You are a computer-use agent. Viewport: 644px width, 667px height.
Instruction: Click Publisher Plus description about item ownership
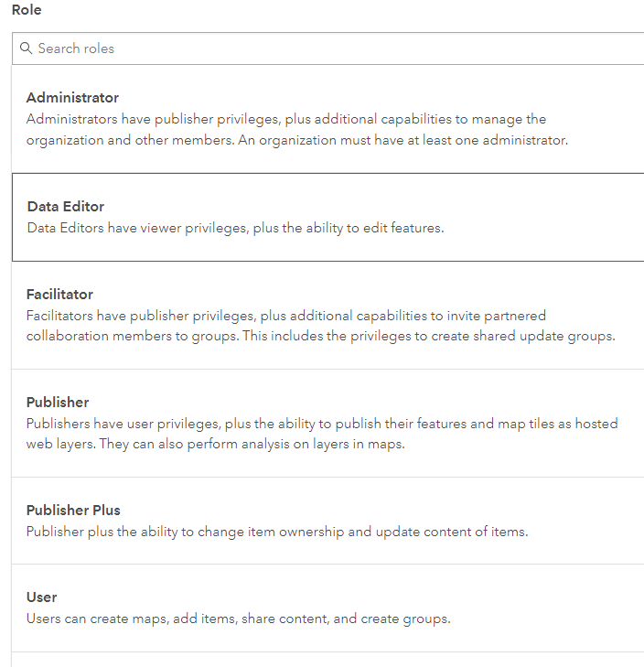point(277,532)
